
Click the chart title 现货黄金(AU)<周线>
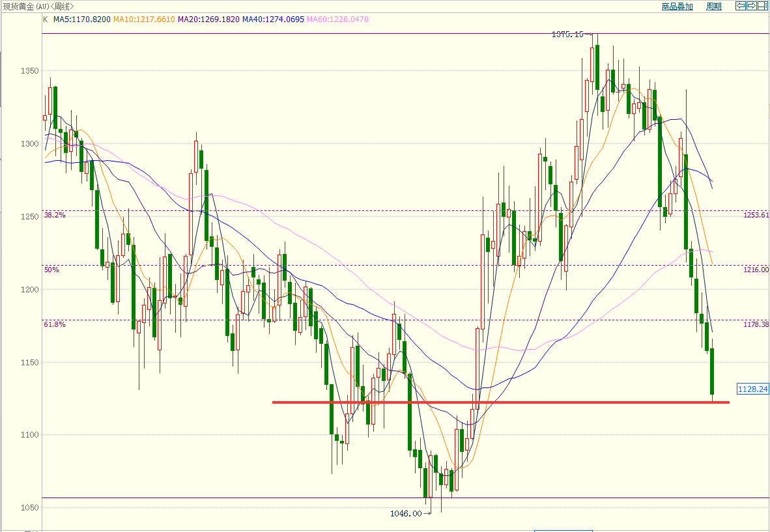(38, 7)
